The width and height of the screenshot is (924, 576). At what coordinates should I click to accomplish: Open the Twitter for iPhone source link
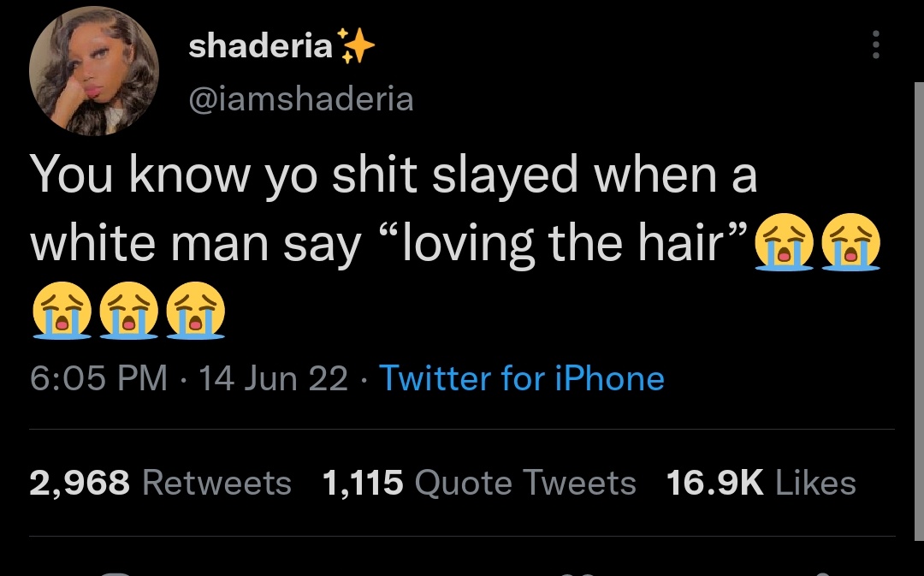522,378
